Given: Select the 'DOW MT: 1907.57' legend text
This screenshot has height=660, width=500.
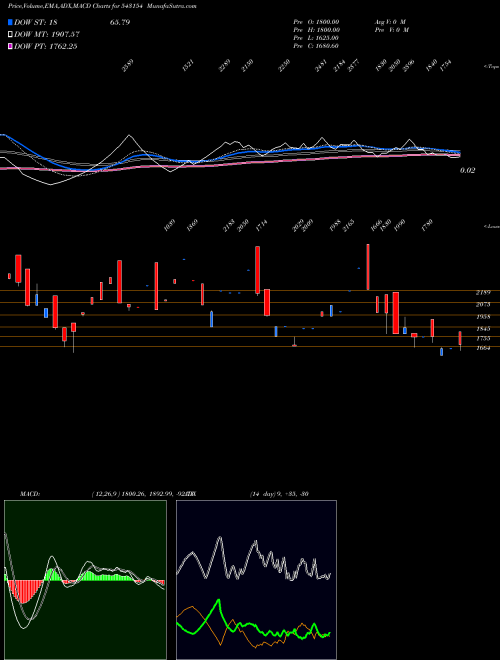Looking at the screenshot, I should pos(47,35).
